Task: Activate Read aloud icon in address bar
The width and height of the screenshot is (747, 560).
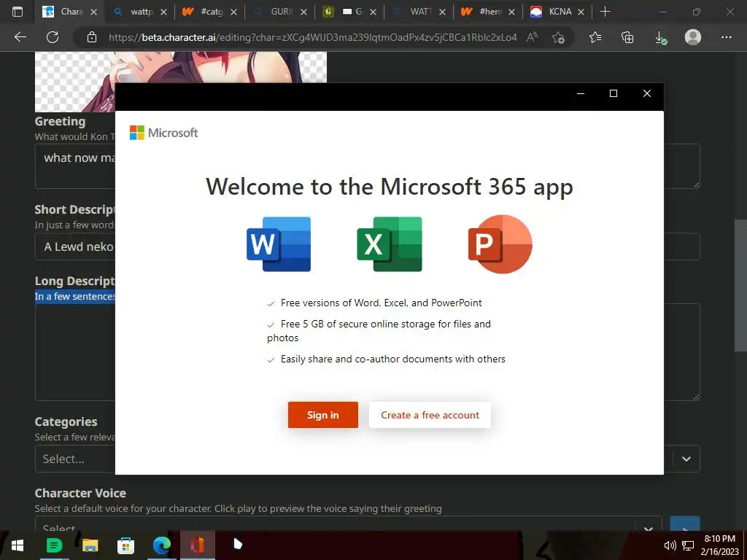Action: click(x=532, y=37)
